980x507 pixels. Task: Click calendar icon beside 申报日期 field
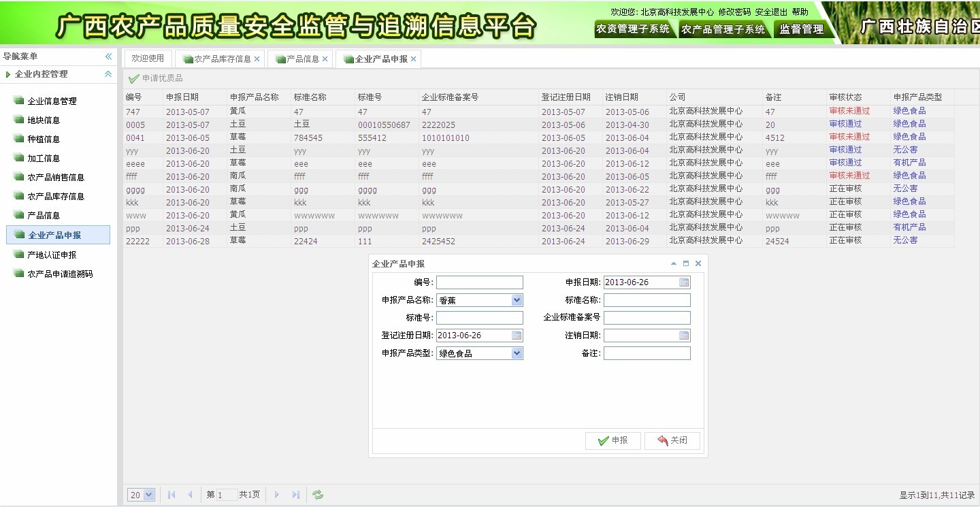(x=684, y=282)
